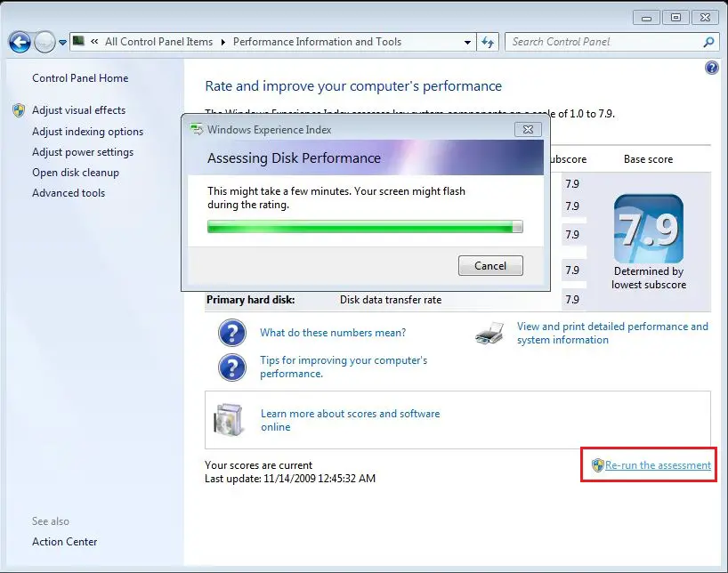Screen dimensions: 728x573
Task: Open Learn more about scores and software online
Action: click(350, 420)
